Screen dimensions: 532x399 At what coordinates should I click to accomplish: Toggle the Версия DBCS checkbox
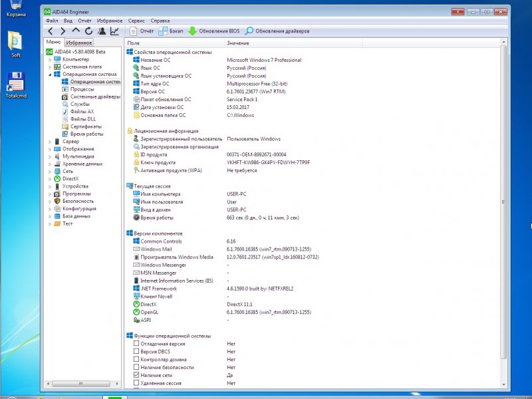coord(136,351)
